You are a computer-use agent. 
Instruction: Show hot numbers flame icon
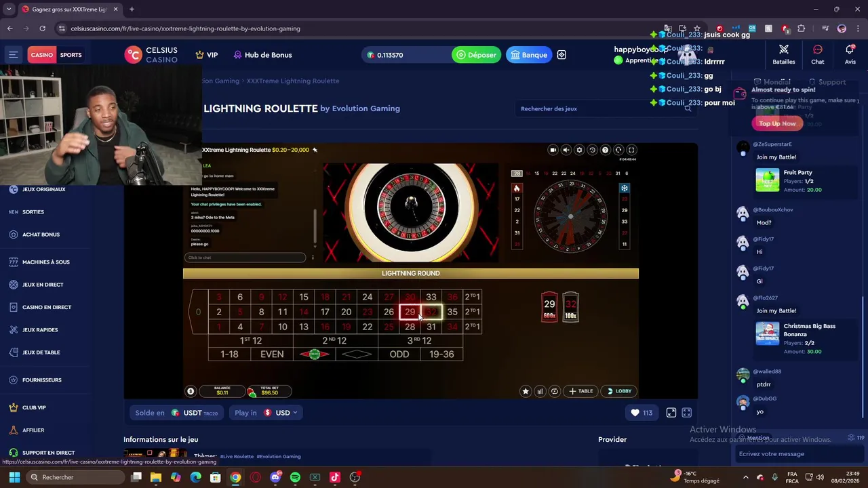[x=517, y=188]
